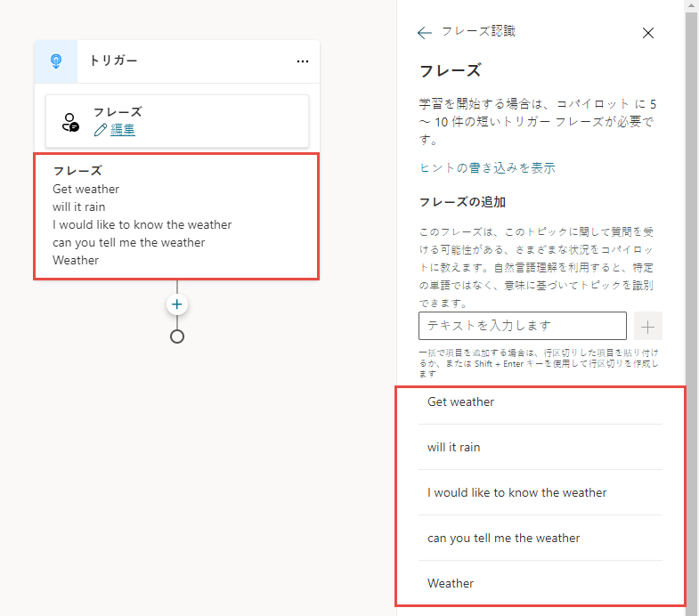
Task: Click the pencil edit icon under フレーズ
Action: tap(101, 130)
